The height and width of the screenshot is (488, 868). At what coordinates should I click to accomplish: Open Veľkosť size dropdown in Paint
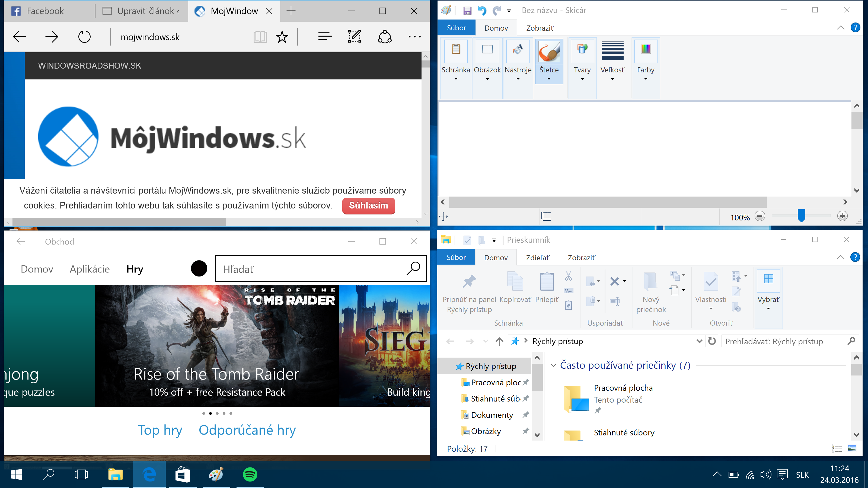click(x=612, y=61)
